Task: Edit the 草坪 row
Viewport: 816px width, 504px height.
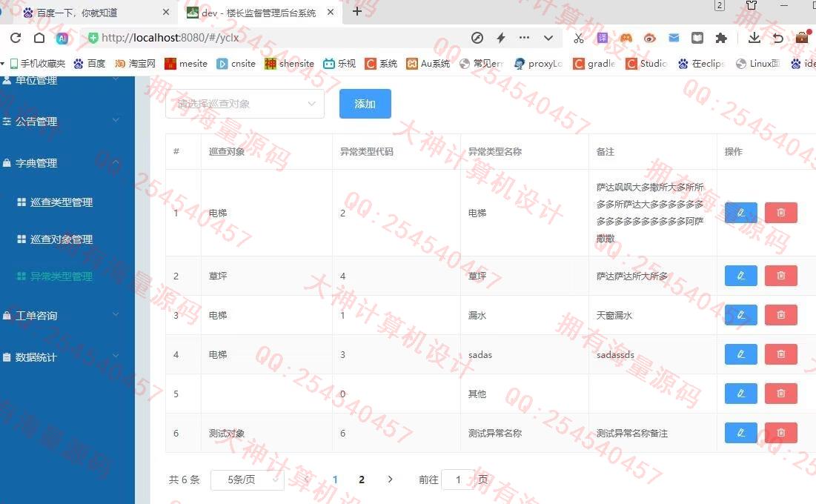Action: click(740, 276)
